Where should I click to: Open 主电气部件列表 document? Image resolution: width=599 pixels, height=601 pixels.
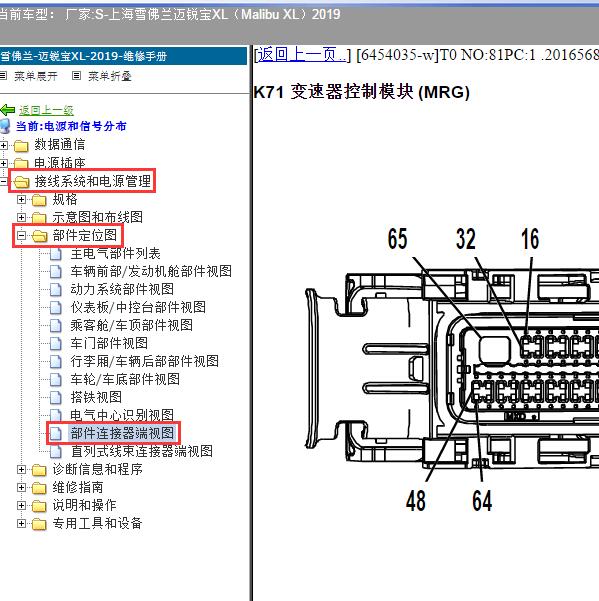[115, 253]
